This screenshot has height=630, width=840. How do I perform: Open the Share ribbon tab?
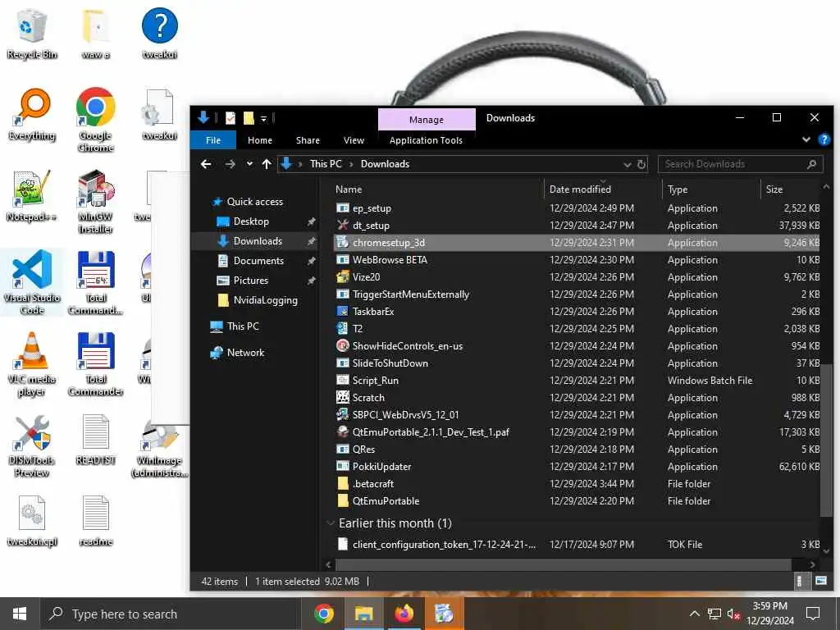coord(308,140)
